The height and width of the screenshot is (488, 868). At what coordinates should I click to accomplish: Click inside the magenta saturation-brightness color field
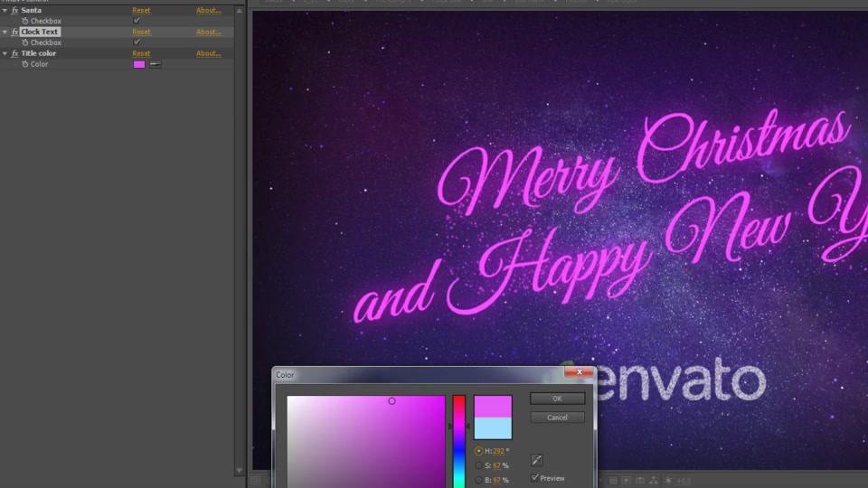tap(366, 442)
